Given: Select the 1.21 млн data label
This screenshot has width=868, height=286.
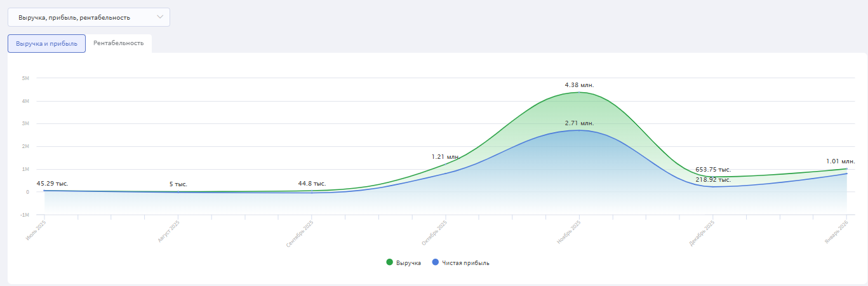Looking at the screenshot, I should click(445, 156).
